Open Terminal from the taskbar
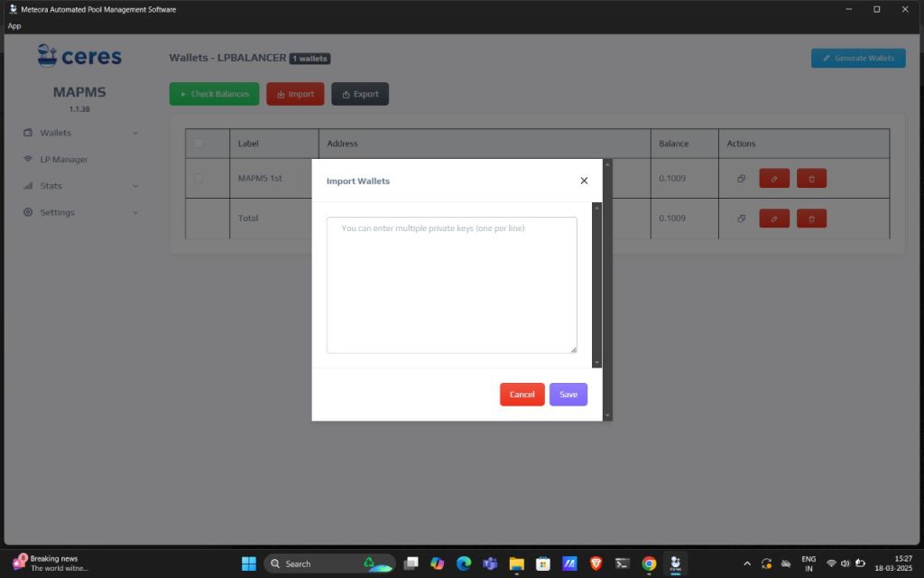Image resolution: width=924 pixels, height=578 pixels. click(x=623, y=564)
